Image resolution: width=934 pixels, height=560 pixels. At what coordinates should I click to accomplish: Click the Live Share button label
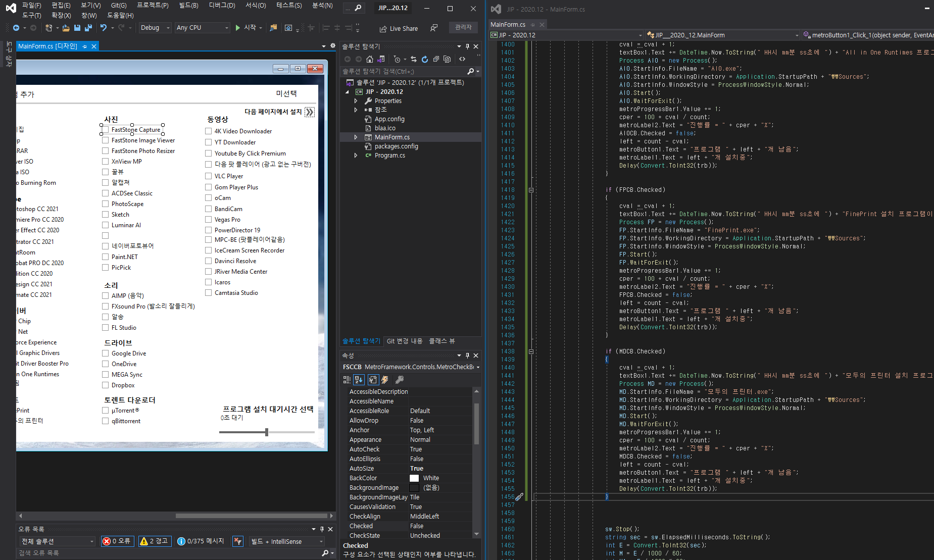(404, 29)
